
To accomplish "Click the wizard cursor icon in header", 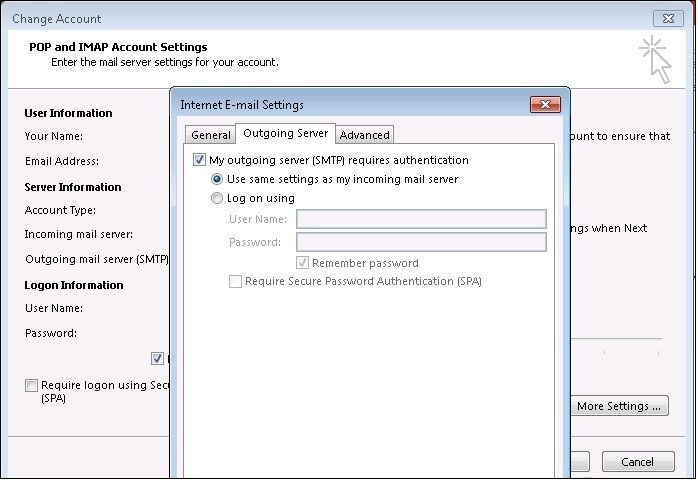I will point(655,57).
